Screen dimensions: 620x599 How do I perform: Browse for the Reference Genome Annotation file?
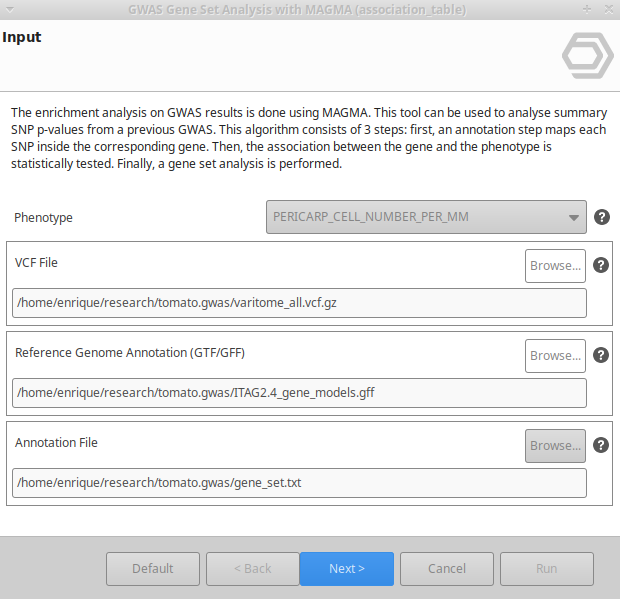(x=555, y=356)
